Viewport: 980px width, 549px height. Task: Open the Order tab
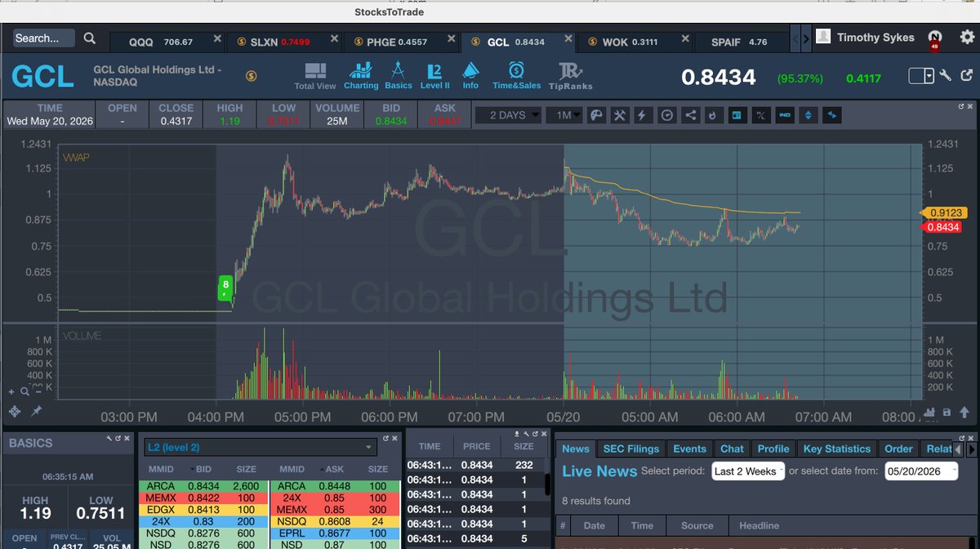898,449
